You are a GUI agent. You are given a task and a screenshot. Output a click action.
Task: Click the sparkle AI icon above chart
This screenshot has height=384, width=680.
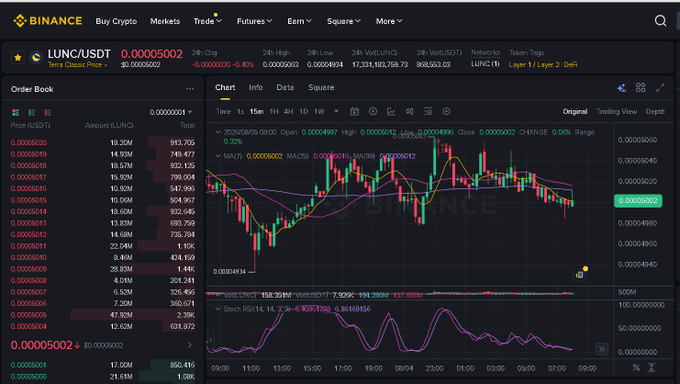pos(621,88)
